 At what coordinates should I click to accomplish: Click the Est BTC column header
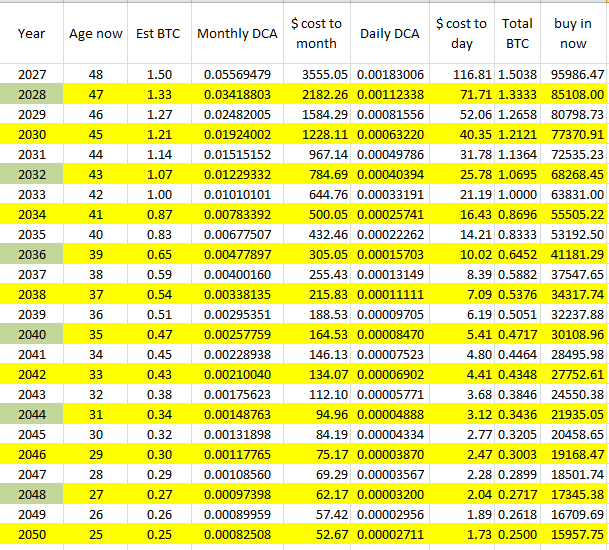(159, 33)
